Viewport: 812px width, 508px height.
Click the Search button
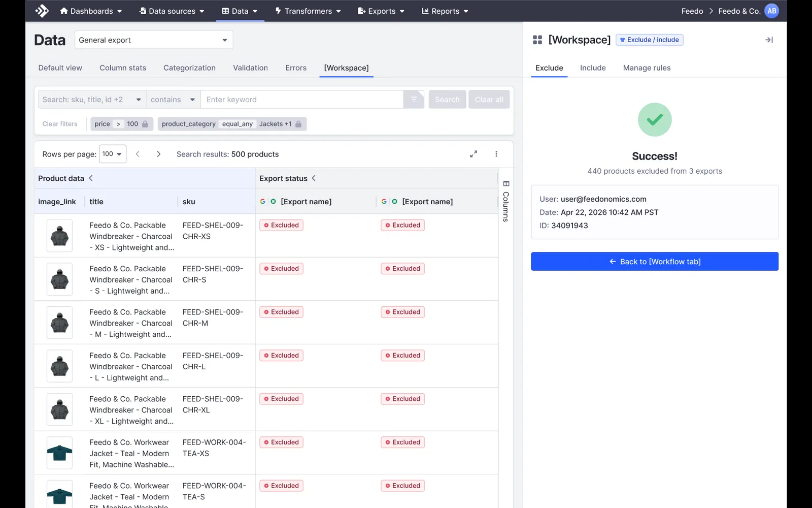[447, 100]
